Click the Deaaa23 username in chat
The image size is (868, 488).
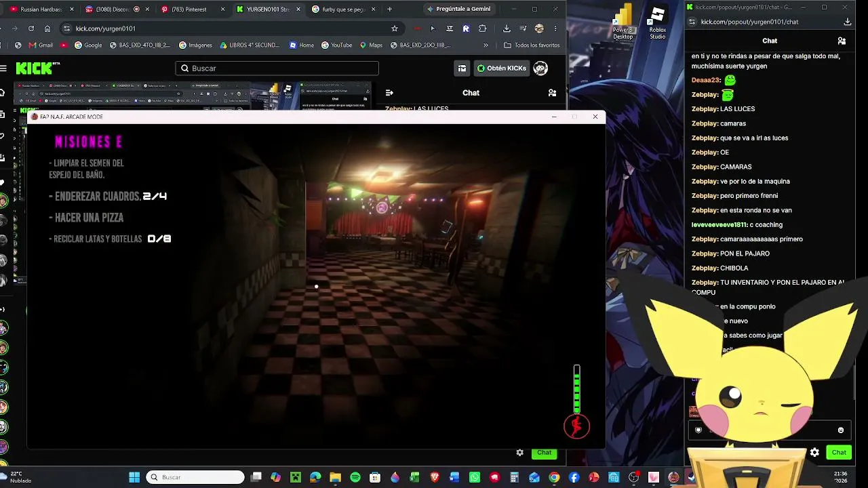point(706,80)
